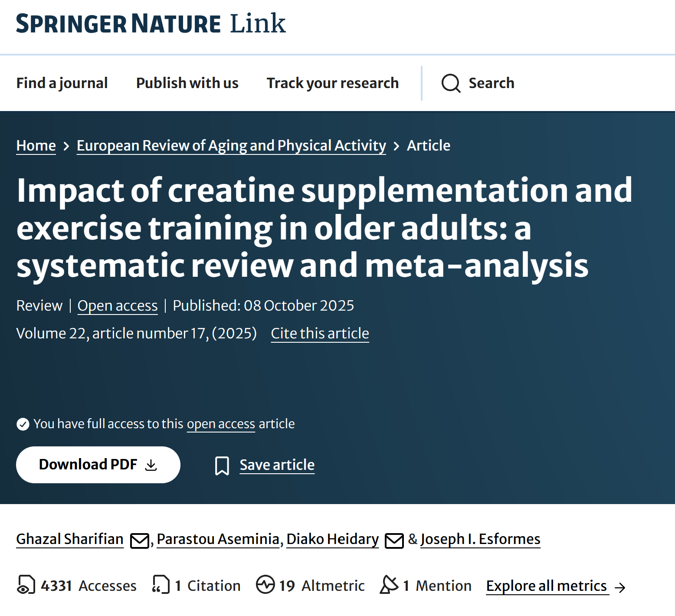This screenshot has height=616, width=675.
Task: Click the Altmetric pulse icon
Action: pos(265,585)
